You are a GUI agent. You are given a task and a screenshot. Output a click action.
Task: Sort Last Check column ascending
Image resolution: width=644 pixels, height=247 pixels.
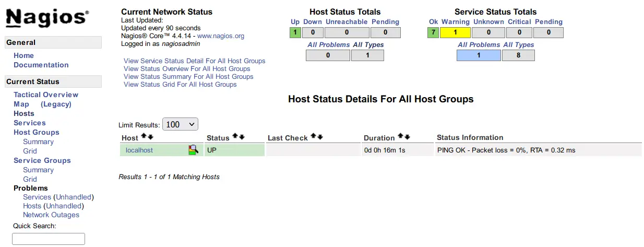pyautogui.click(x=314, y=137)
